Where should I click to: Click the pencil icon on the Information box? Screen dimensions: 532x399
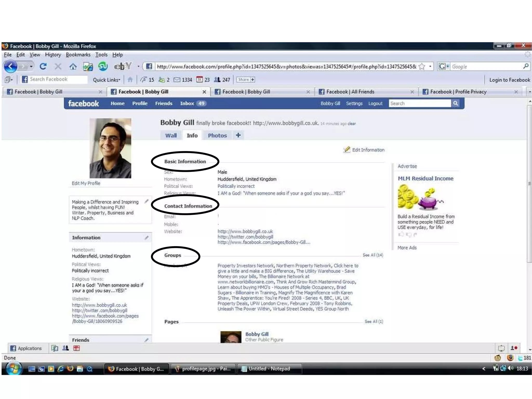[147, 238]
